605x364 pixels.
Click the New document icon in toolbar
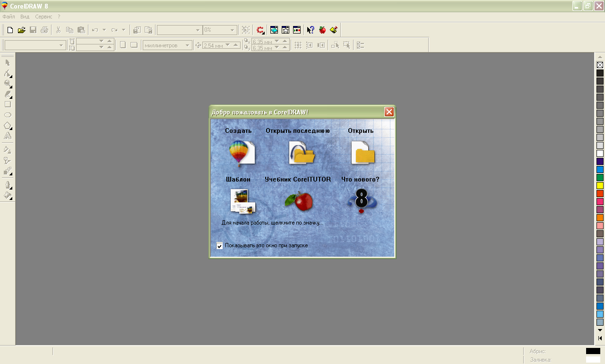pos(10,30)
